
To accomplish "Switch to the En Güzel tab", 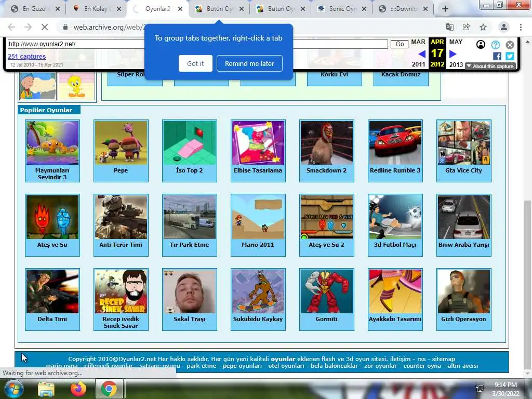I will (x=35, y=9).
